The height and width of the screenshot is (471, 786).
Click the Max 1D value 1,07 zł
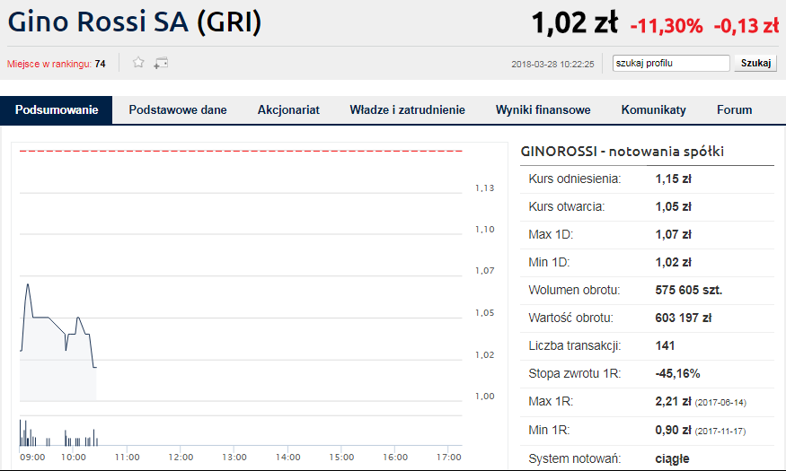click(x=673, y=234)
